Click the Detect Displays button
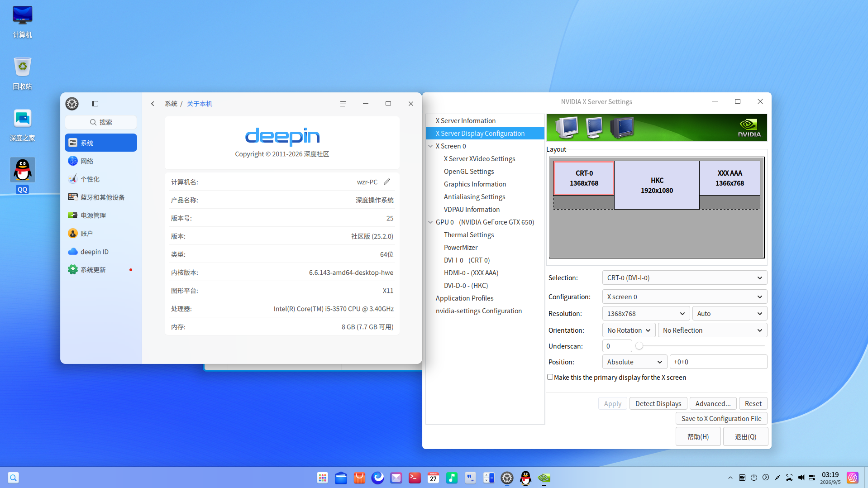This screenshot has width=868, height=488. point(658,403)
